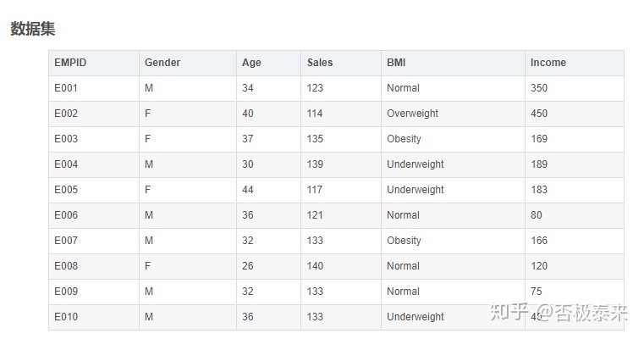This screenshot has height=339, width=644.
Task: Click the Age column header
Action: [251, 63]
